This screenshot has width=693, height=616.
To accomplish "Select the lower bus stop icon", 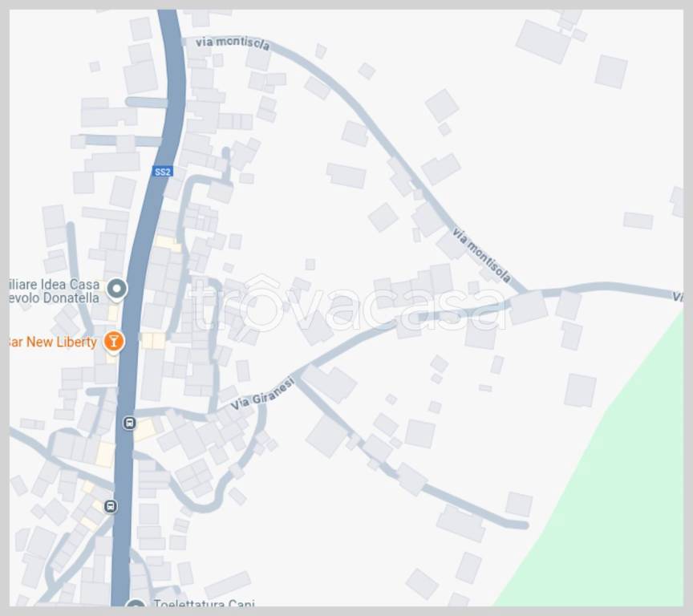I will 111,506.
